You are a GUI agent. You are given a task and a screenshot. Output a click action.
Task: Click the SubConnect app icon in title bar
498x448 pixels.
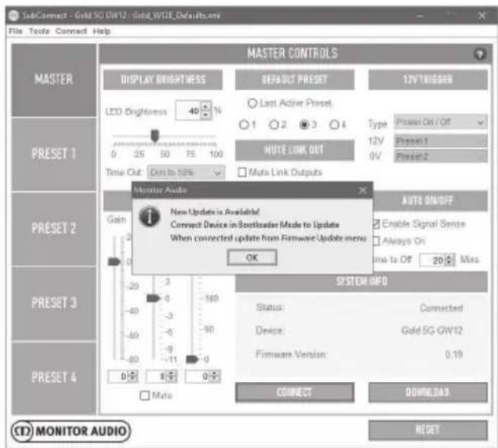pyautogui.click(x=14, y=15)
